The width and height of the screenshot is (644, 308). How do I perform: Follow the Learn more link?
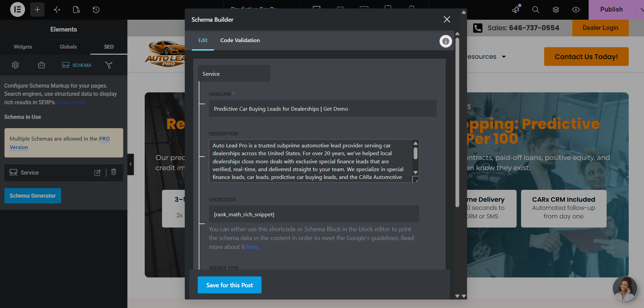click(72, 102)
